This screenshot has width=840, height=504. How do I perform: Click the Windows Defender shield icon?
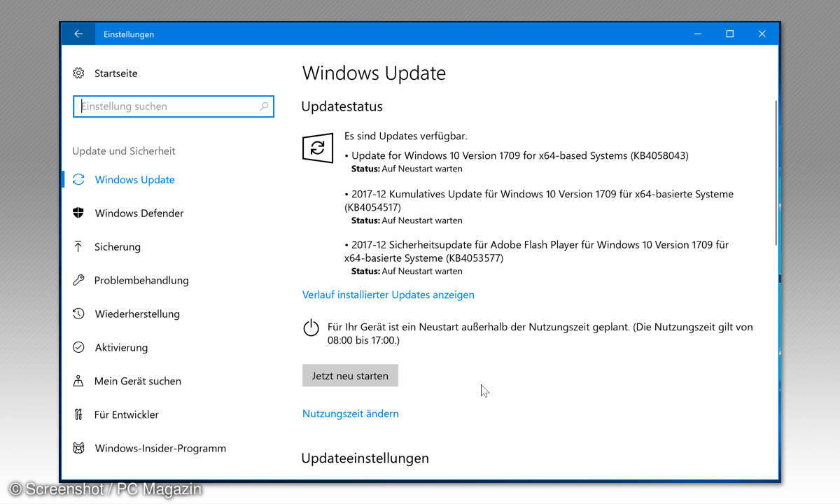click(78, 213)
